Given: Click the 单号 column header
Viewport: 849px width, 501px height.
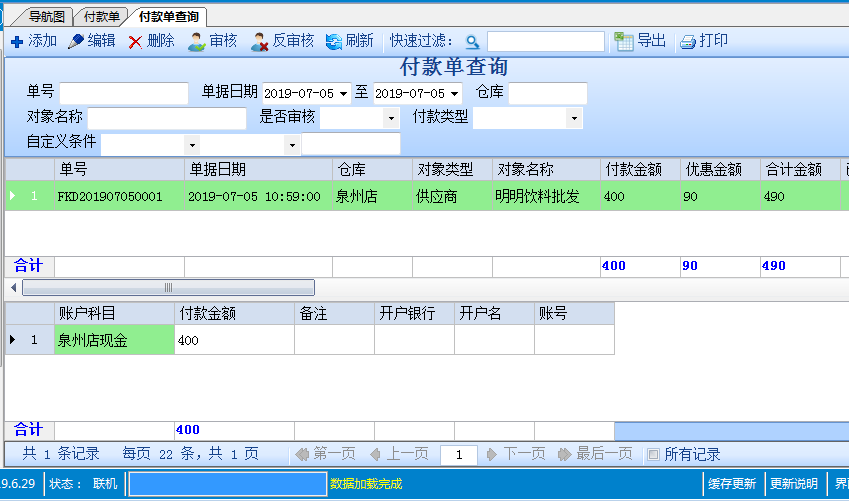Looking at the screenshot, I should coord(119,170).
